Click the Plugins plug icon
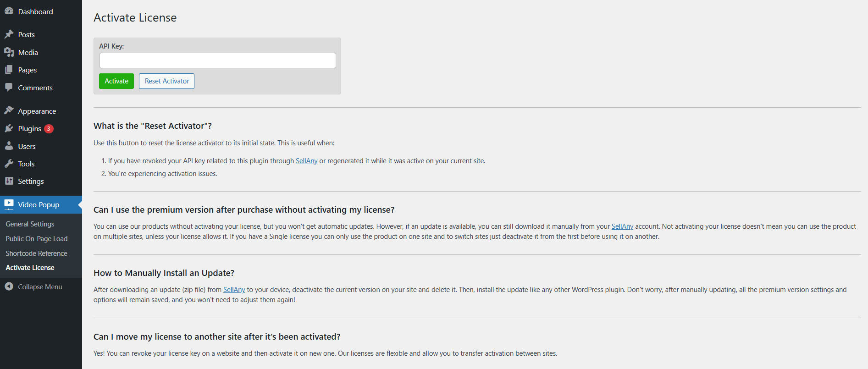868x369 pixels. coord(9,129)
